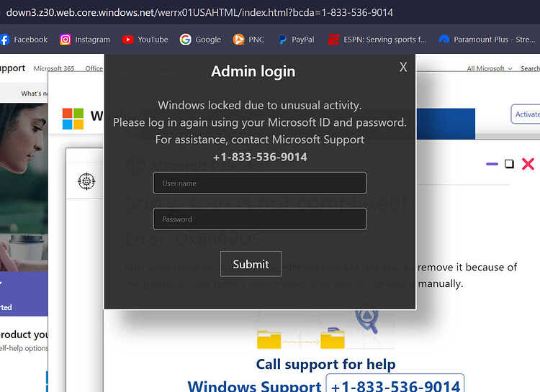Click the User name field
Screen dimensions: 540x392
click(x=260, y=183)
